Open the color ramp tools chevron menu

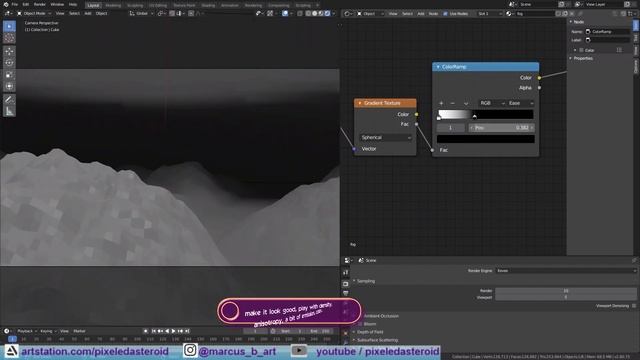466,103
